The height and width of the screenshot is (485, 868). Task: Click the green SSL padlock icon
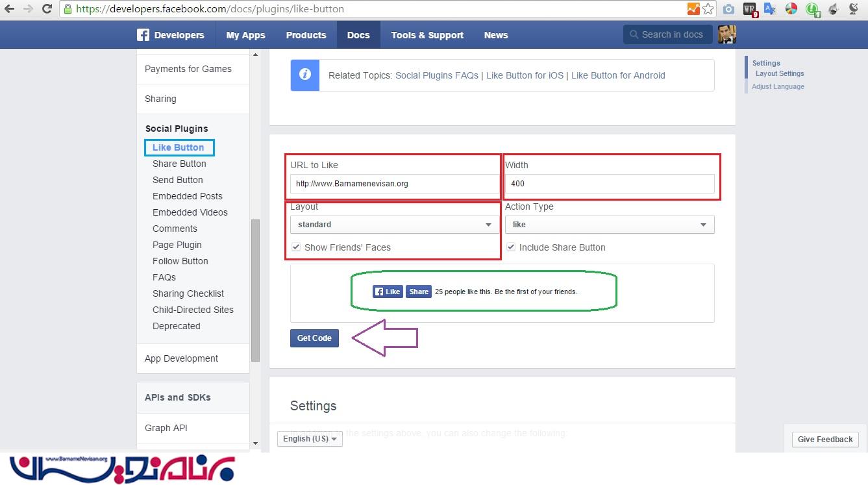coord(68,9)
